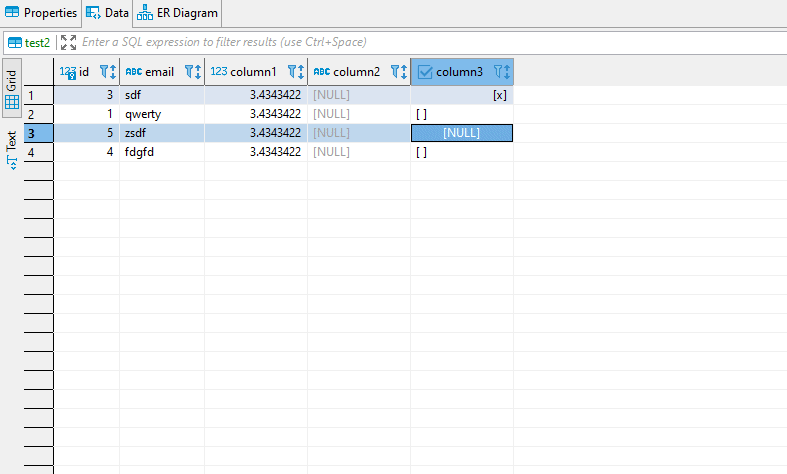
Task: Click column1 value 3.4343422 in qwerty row
Action: (x=256, y=114)
